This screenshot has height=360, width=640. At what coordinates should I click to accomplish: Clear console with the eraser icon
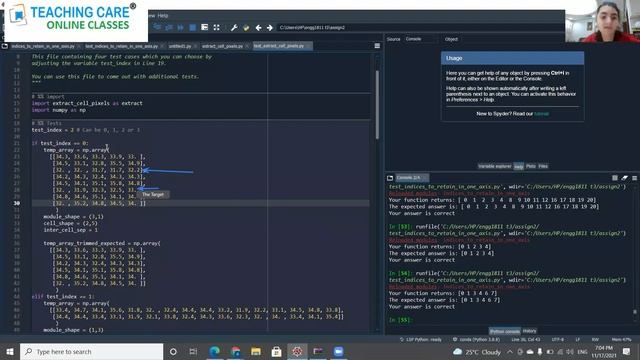pos(624,178)
